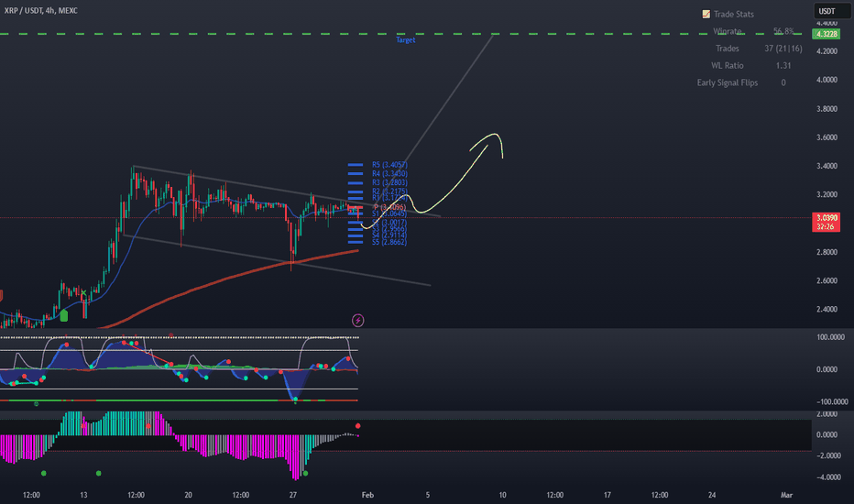Click pivot level S5 (2.8662)
The width and height of the screenshot is (854, 504).
(x=389, y=242)
